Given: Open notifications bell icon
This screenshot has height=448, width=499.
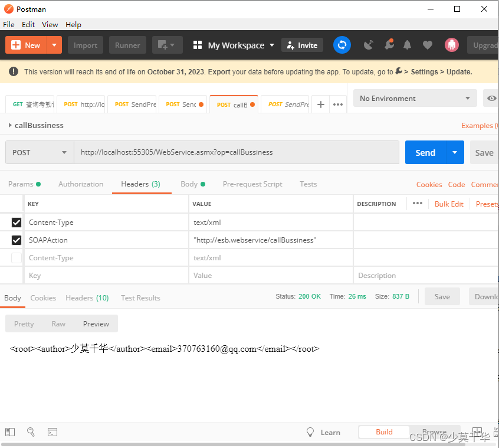Looking at the screenshot, I should pyautogui.click(x=407, y=45).
